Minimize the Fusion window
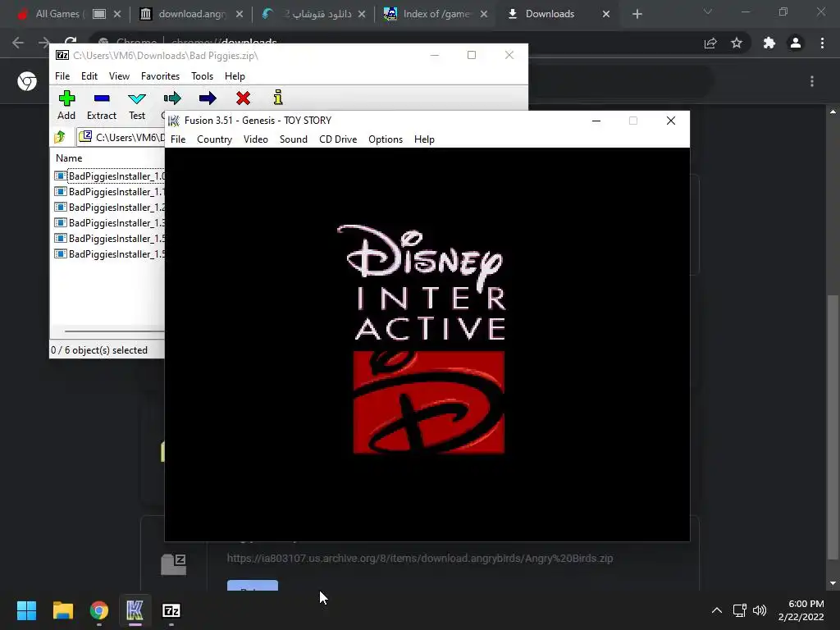Viewport: 840px width, 630px height. (x=596, y=121)
